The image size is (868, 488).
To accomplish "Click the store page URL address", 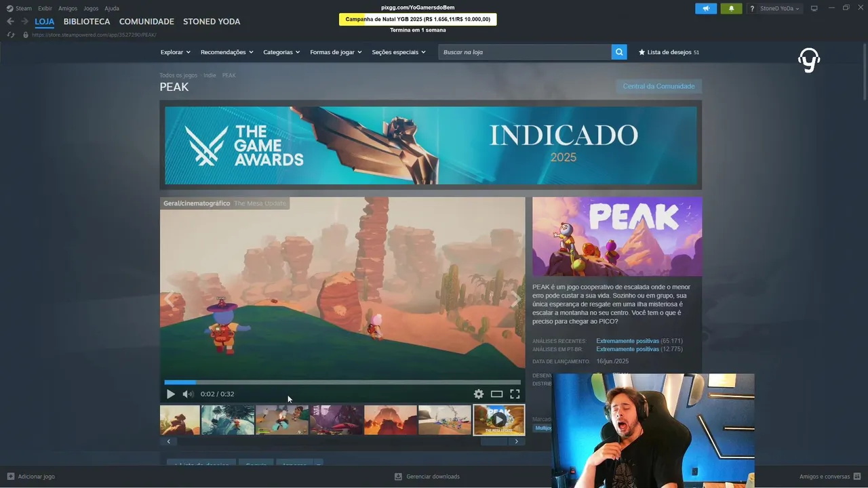I will 94,35.
